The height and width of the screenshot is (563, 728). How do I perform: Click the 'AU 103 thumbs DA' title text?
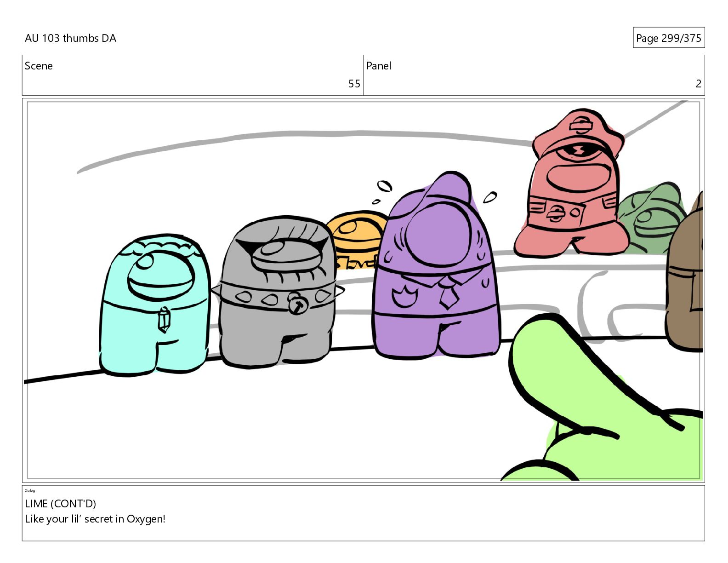(x=70, y=38)
